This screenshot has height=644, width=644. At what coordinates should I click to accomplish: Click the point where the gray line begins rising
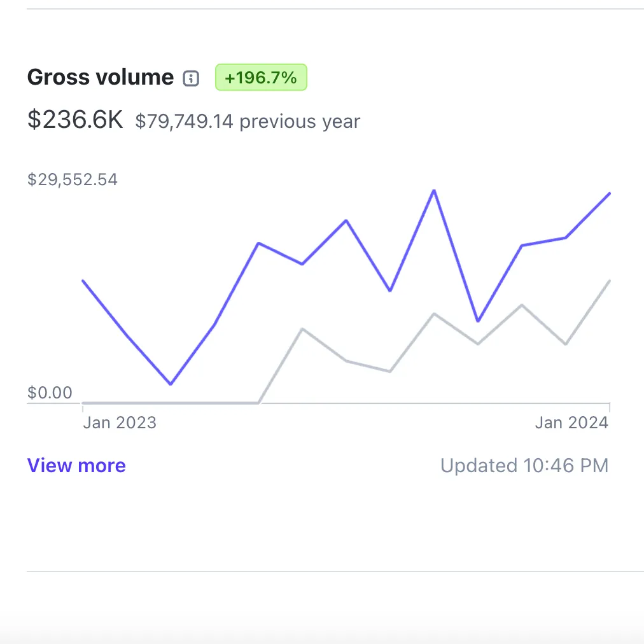258,402
